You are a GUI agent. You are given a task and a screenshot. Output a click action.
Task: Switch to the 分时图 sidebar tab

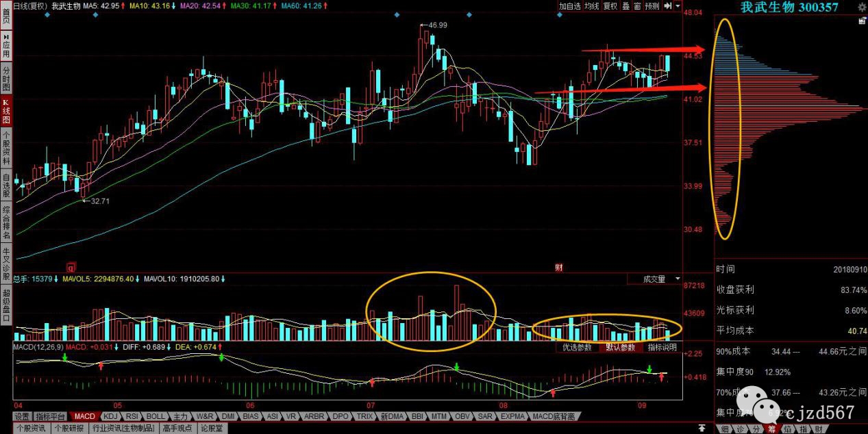tap(6, 79)
